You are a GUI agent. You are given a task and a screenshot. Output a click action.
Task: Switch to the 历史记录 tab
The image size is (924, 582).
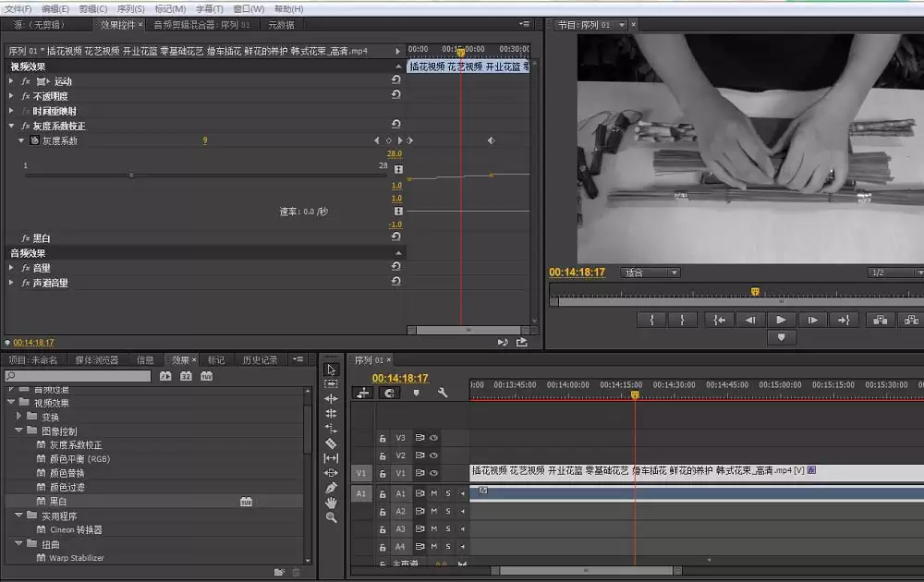[260, 360]
